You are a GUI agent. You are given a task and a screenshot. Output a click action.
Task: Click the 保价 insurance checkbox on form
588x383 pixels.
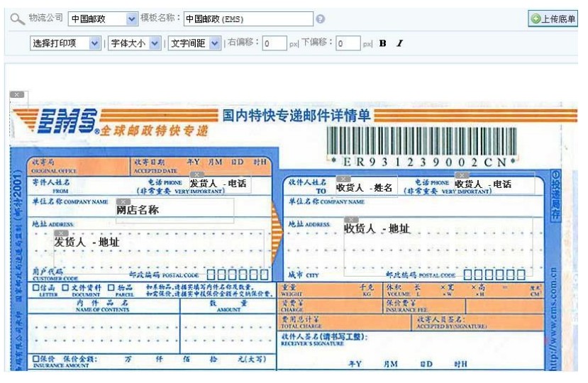[36, 359]
